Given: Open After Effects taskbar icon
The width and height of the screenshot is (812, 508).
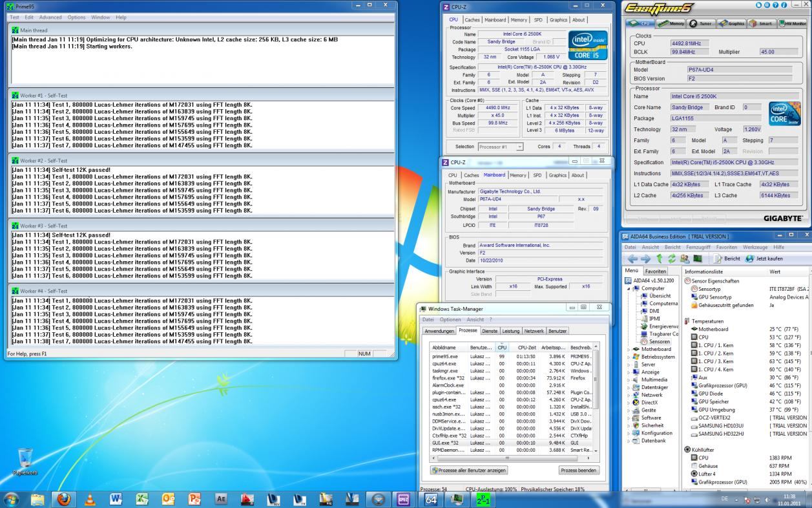Looking at the screenshot, I should [x=221, y=499].
